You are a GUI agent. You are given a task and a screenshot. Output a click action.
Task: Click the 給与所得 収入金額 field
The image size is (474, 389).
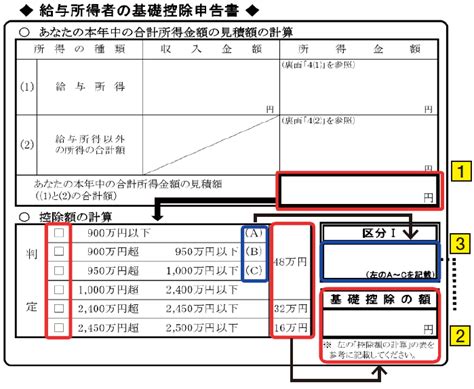tap(211, 87)
